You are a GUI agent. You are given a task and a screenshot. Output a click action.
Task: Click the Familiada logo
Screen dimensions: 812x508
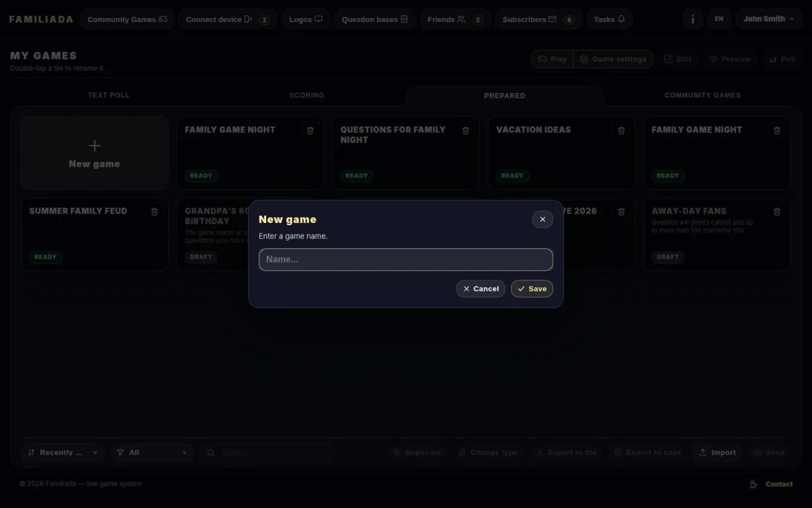pos(41,19)
